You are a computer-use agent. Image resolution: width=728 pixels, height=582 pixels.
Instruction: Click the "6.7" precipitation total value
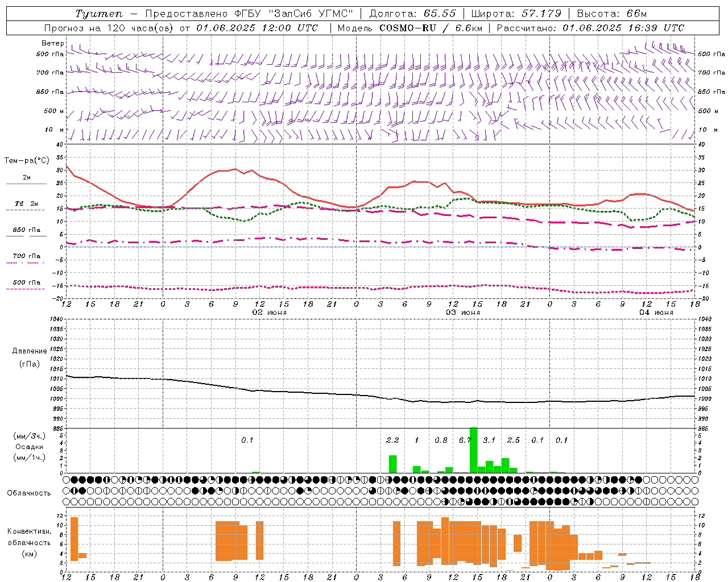pyautogui.click(x=465, y=440)
